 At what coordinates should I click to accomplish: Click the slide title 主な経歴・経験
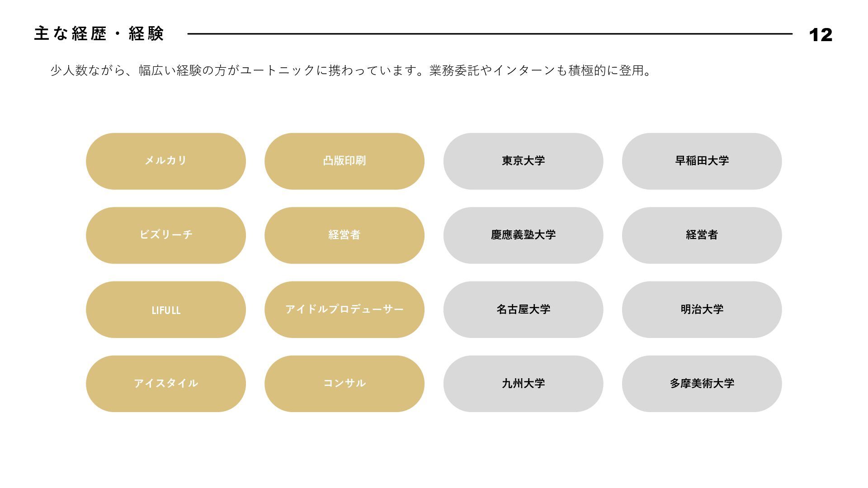tap(99, 34)
